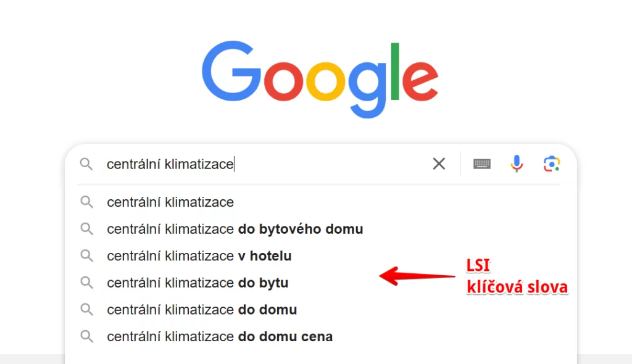The width and height of the screenshot is (632, 364).
Task: Click the magnifier beside 'centrální klimatizace do domu'
Action: [x=86, y=309]
